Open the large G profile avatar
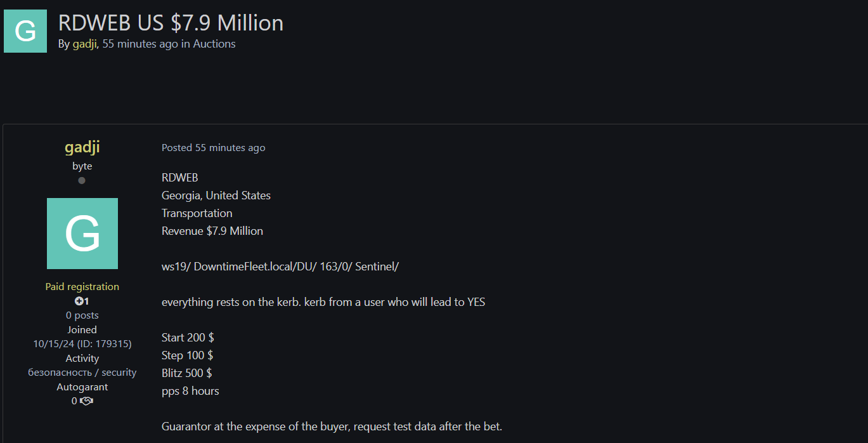The width and height of the screenshot is (868, 443). pyautogui.click(x=82, y=234)
